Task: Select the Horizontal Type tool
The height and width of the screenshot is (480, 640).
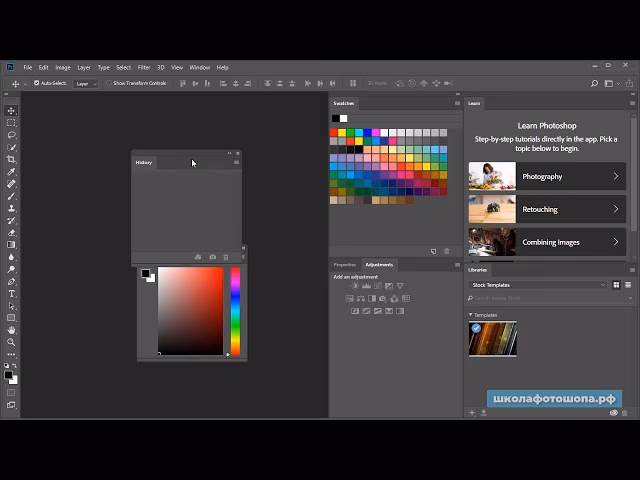Action: (x=11, y=294)
